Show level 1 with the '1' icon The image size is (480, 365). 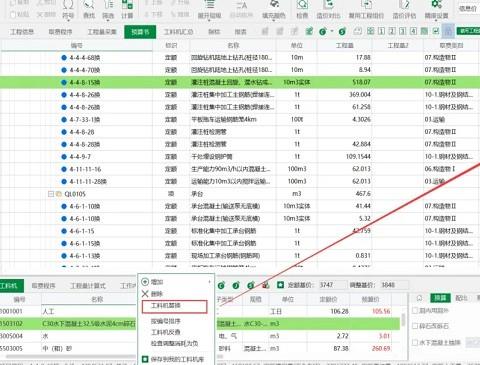point(381,31)
